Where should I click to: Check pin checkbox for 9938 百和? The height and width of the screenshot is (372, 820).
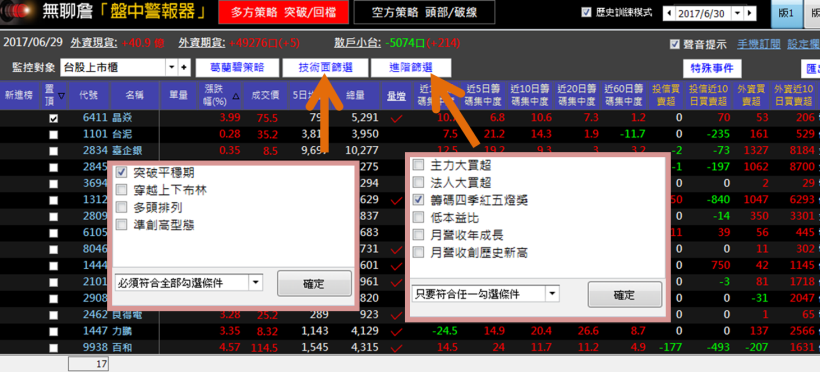(53, 348)
